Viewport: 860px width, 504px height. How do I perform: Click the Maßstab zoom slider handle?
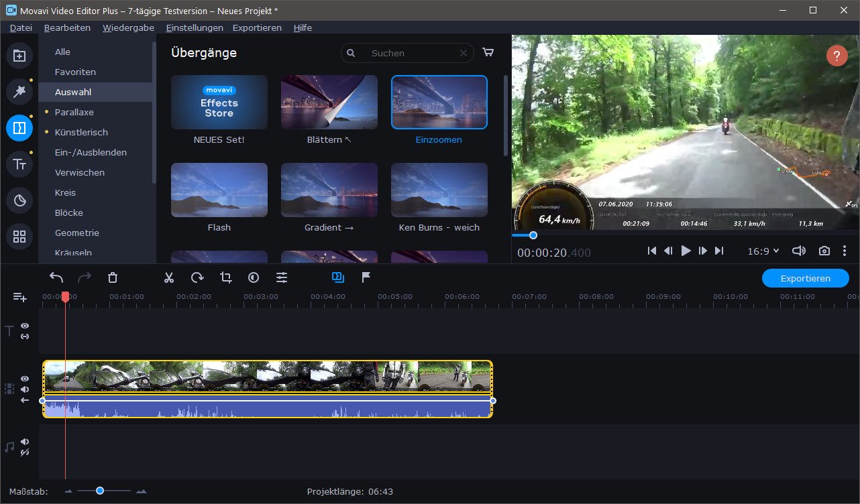pos(100,491)
